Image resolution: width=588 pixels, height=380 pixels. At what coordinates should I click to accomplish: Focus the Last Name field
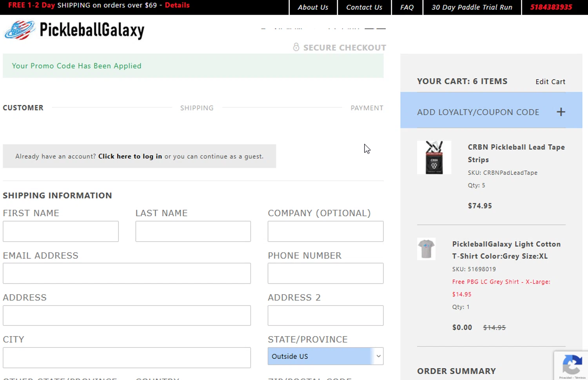tap(193, 231)
